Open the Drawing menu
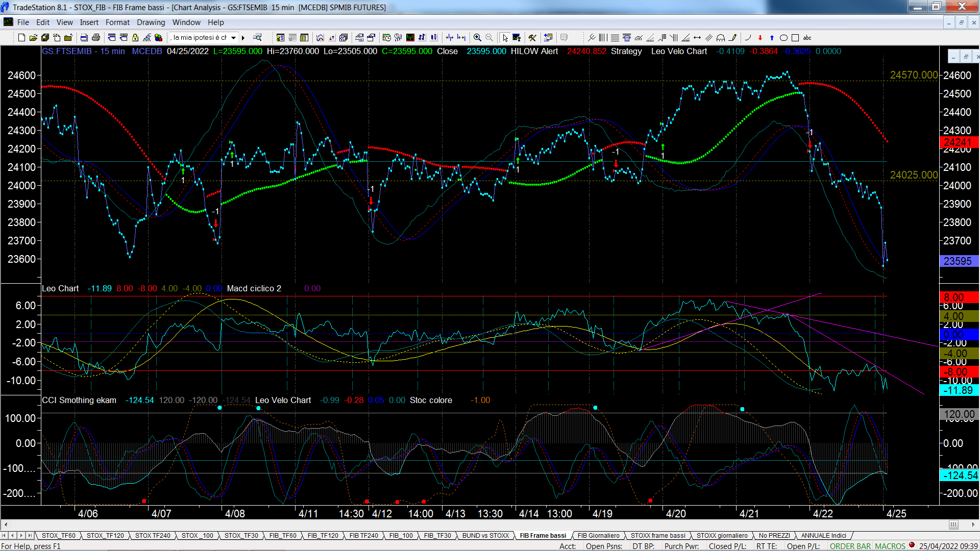The image size is (980, 551). [x=151, y=22]
